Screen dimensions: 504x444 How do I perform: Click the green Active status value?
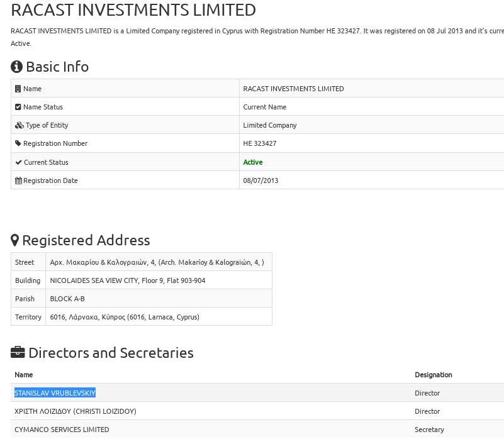[253, 162]
